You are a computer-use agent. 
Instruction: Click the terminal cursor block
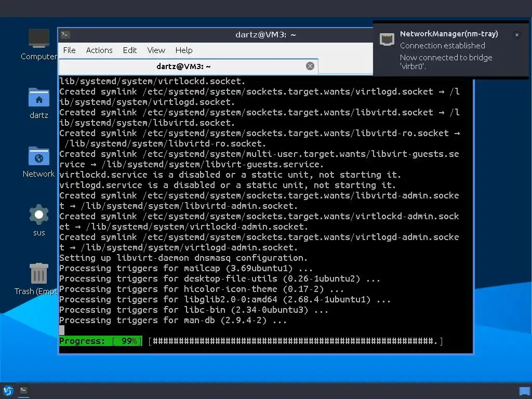62,330
